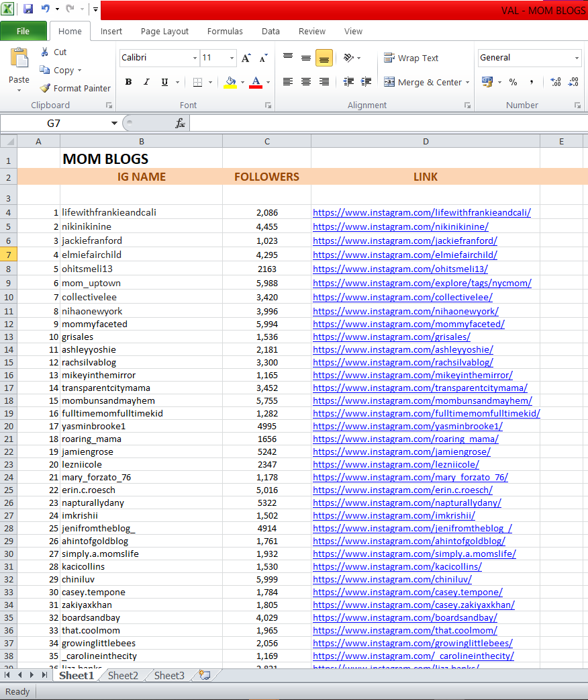Screen dimensions: 588x700
Task: Insert a new worksheet tab icon
Action: pos(205,675)
